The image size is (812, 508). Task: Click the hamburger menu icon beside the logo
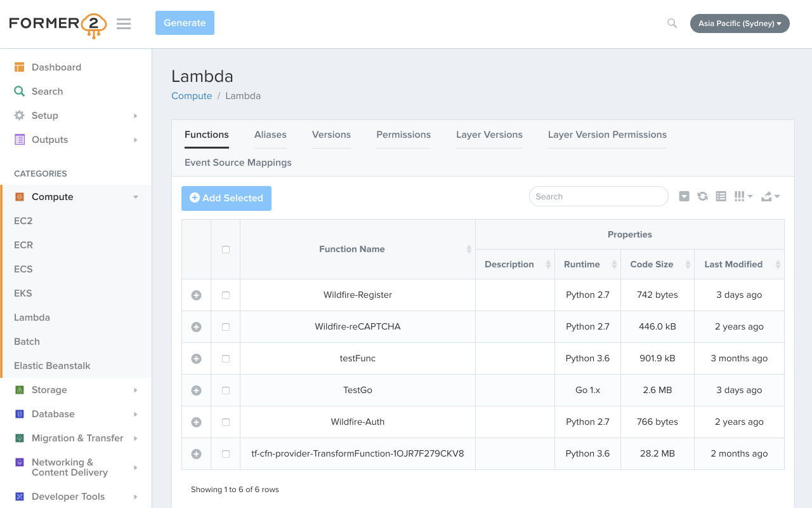coord(124,24)
